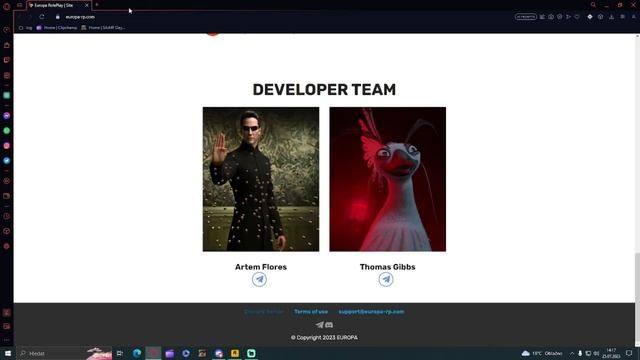640x360 pixels.
Task: Take a snapshot with the camera icon
Action: [x=551, y=17]
